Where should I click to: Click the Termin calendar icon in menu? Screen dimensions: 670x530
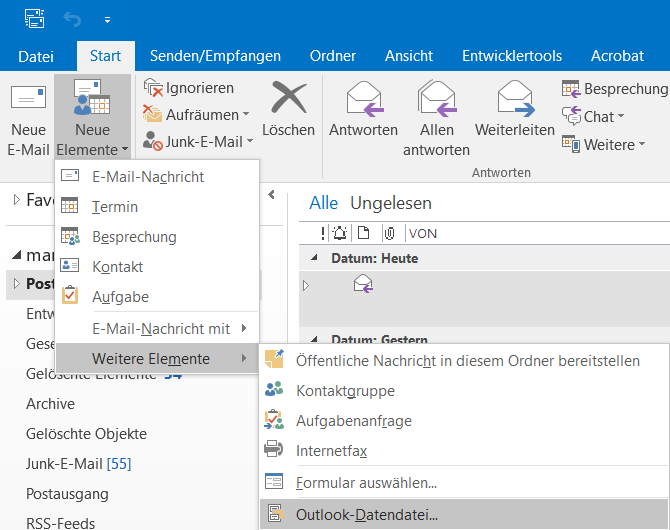pos(69,205)
